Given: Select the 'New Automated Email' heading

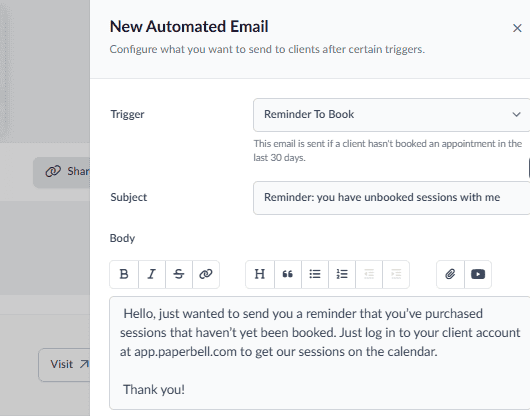Looking at the screenshot, I should [x=189, y=26].
